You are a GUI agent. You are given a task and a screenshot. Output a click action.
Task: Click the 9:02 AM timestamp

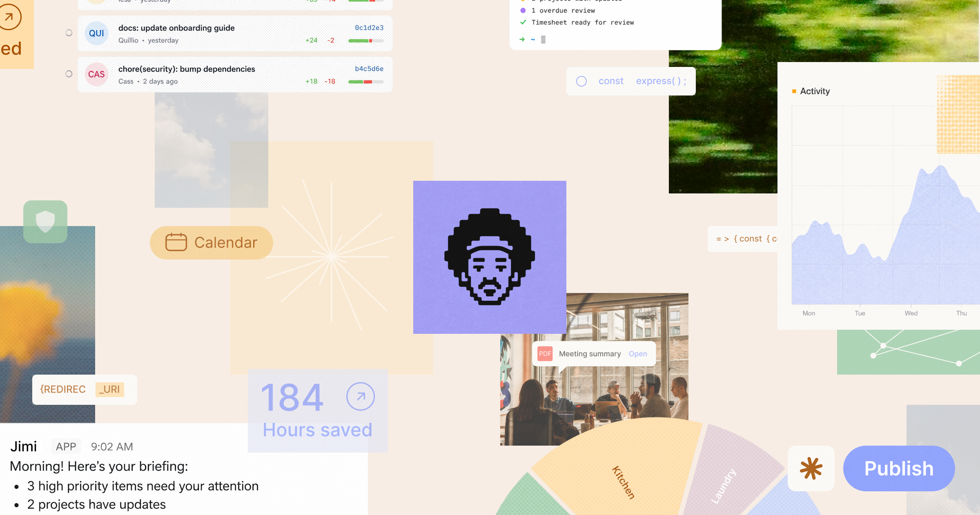tap(112, 447)
